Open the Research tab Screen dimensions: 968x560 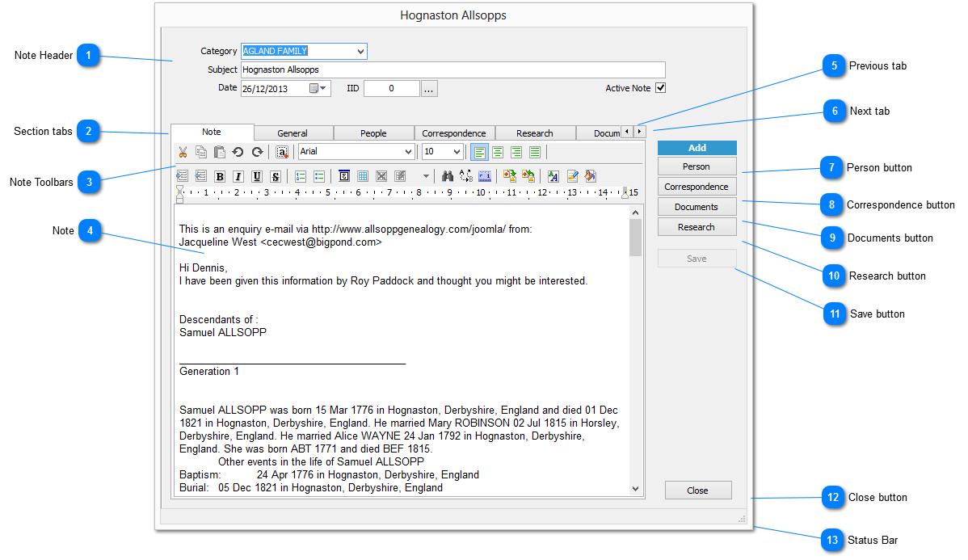pyautogui.click(x=534, y=133)
